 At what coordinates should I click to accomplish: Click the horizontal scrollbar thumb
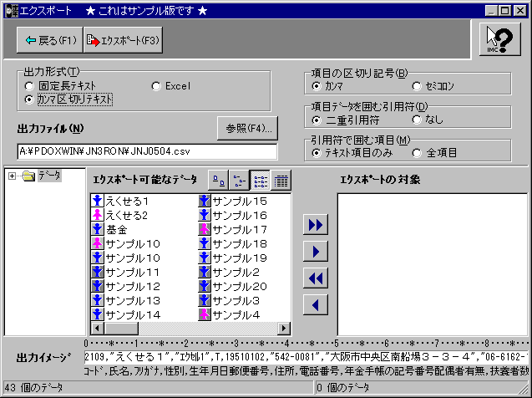coord(121,328)
